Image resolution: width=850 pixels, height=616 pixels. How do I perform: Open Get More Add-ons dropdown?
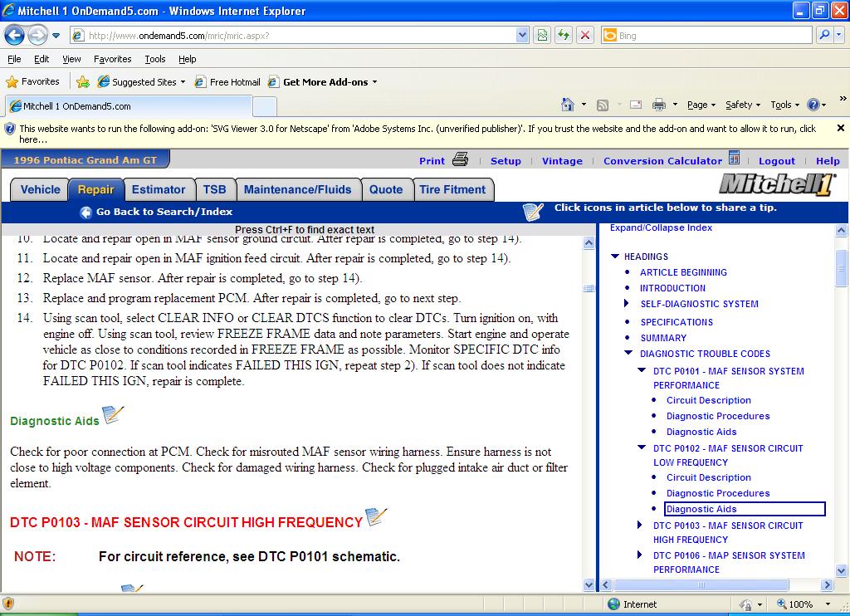pos(324,82)
